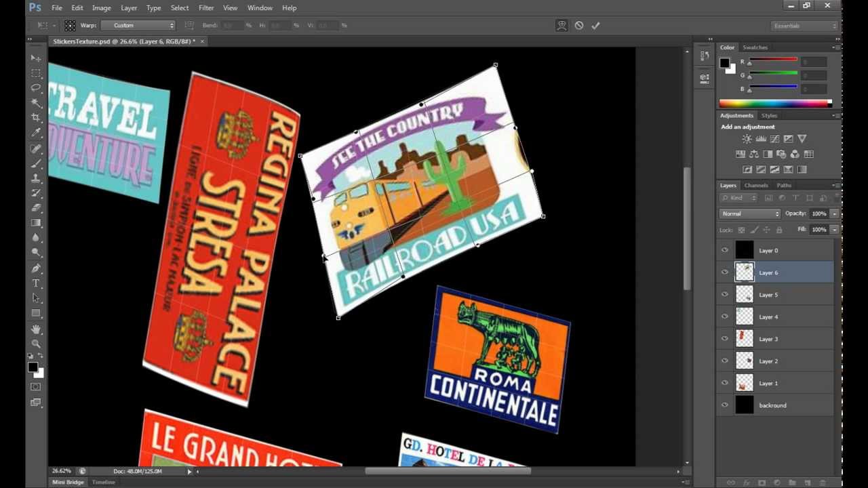Open the Warp style dropdown
The height and width of the screenshot is (488, 868).
point(138,25)
